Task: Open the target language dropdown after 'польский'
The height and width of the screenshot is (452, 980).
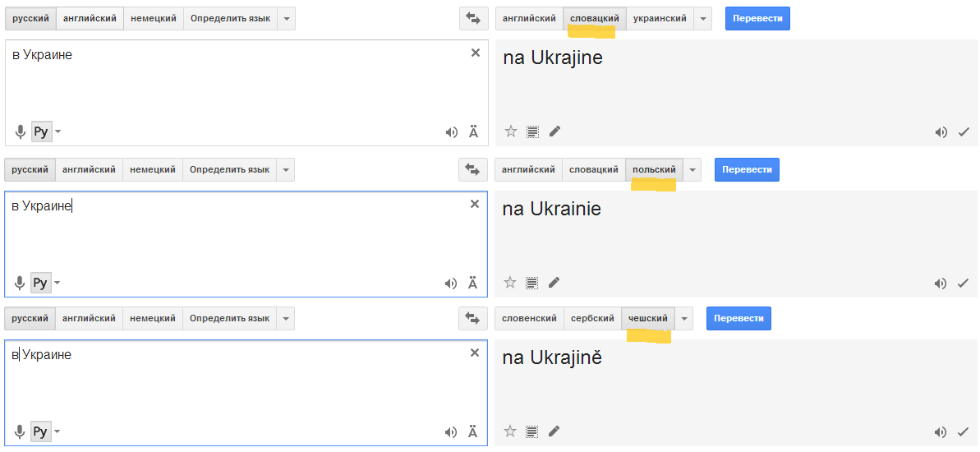Action: pos(692,170)
